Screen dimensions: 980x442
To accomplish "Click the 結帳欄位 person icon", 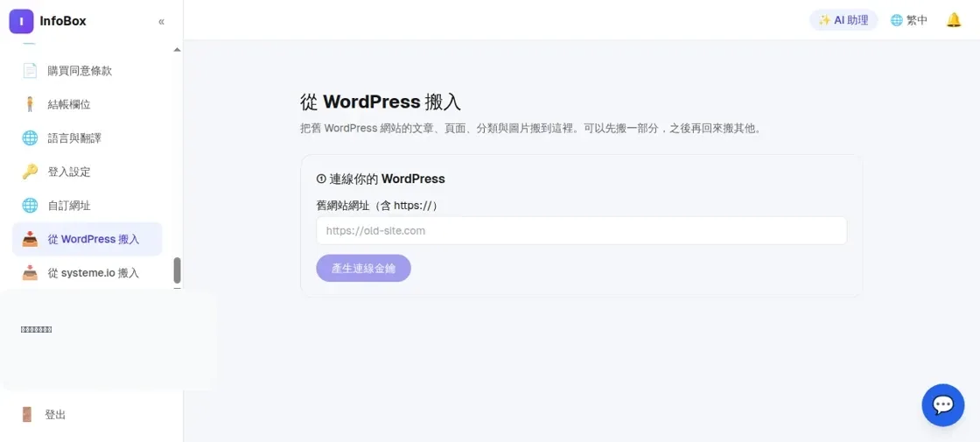I will pos(30,104).
